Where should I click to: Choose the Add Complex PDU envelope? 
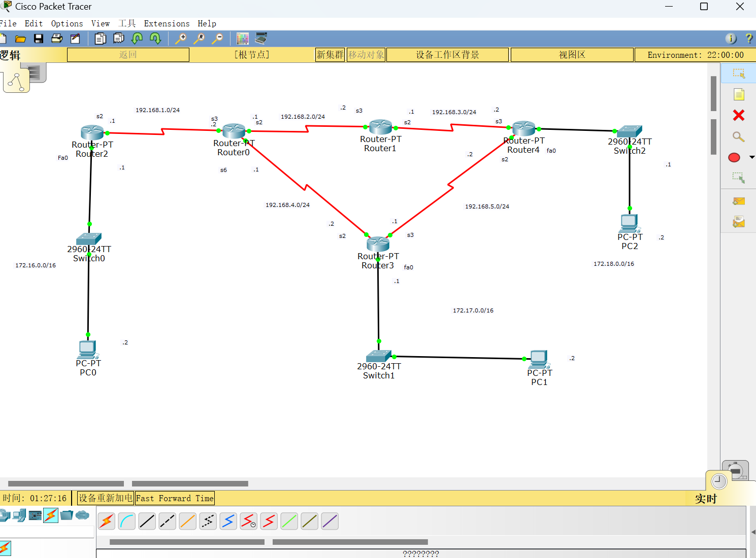point(739,222)
